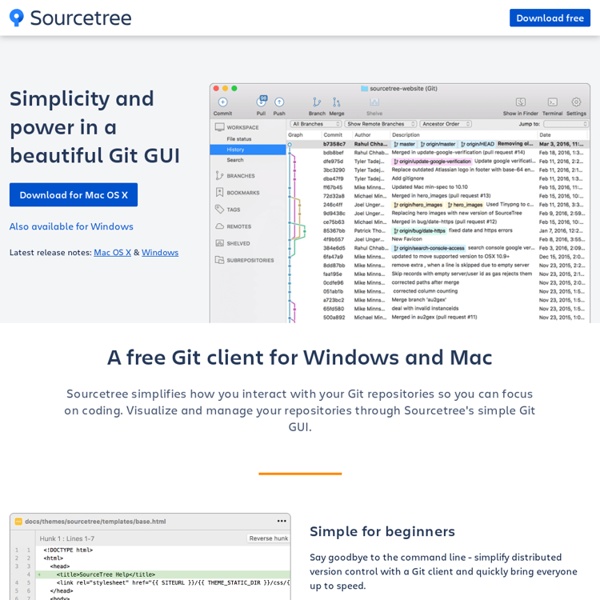Click the Merge toolbar icon
600x600 pixels.
pos(336,102)
